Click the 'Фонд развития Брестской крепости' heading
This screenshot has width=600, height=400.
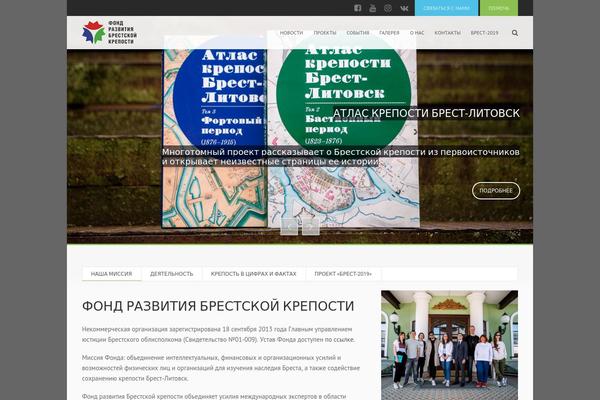218,306
